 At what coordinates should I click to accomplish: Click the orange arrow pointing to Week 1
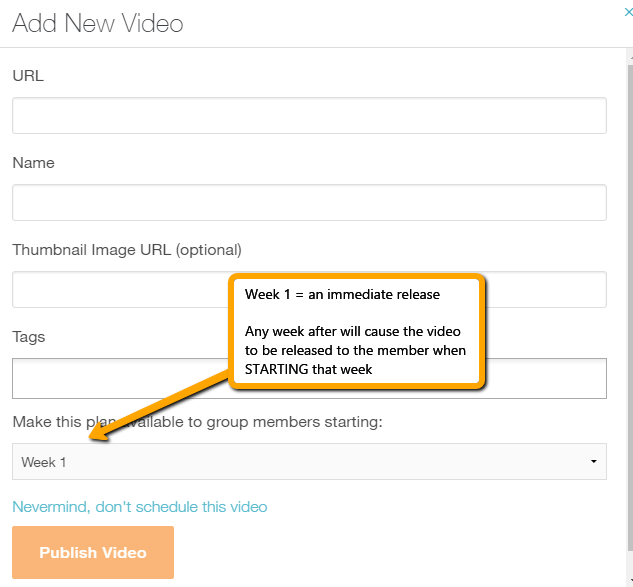(x=159, y=406)
